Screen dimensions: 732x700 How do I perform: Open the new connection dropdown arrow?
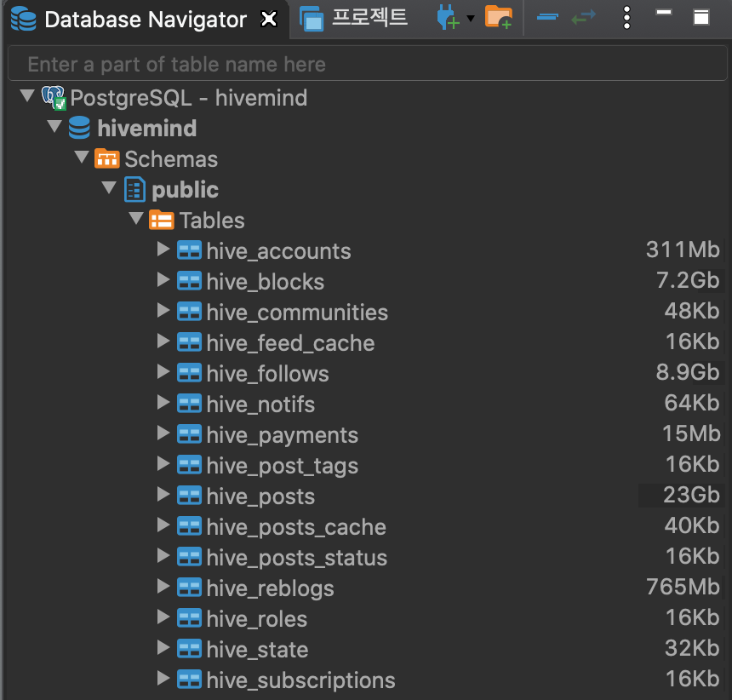(471, 19)
